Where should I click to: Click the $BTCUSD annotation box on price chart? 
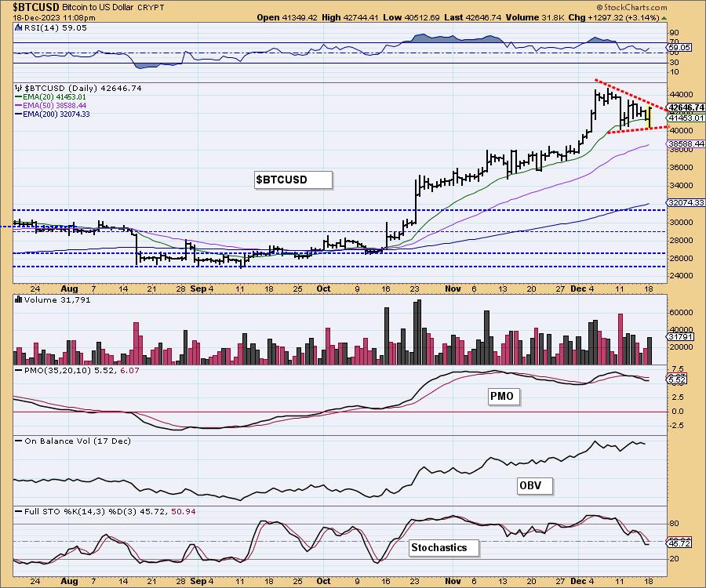293,180
